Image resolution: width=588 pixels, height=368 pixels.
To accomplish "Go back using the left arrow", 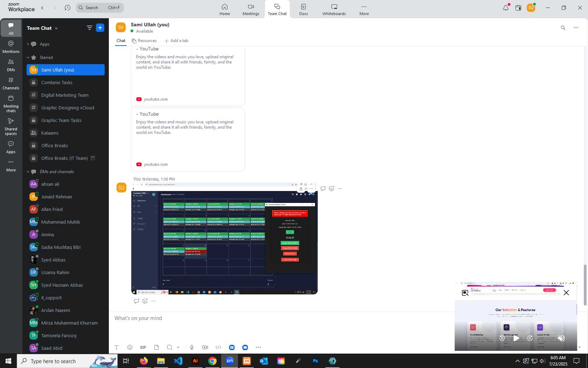I will [42, 8].
